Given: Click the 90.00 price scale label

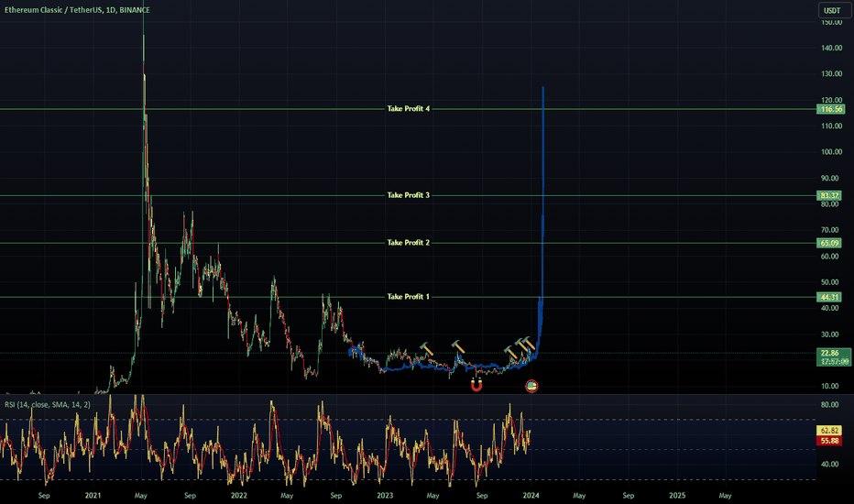Looking at the screenshot, I should coord(830,178).
